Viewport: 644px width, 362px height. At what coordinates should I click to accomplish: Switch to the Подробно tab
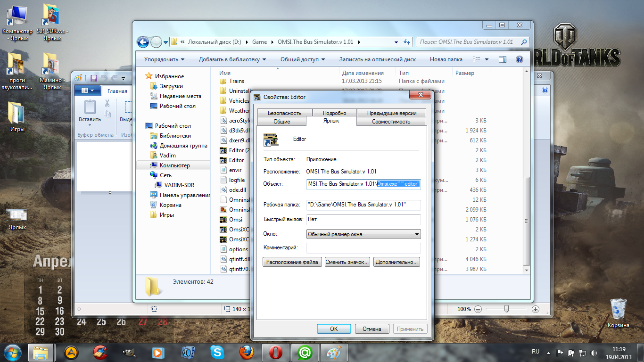335,113
